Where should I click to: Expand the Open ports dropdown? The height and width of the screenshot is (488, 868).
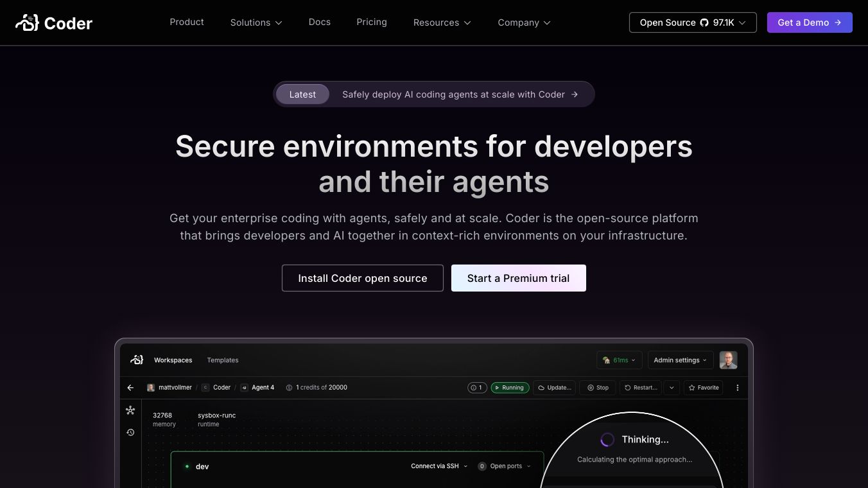click(505, 466)
